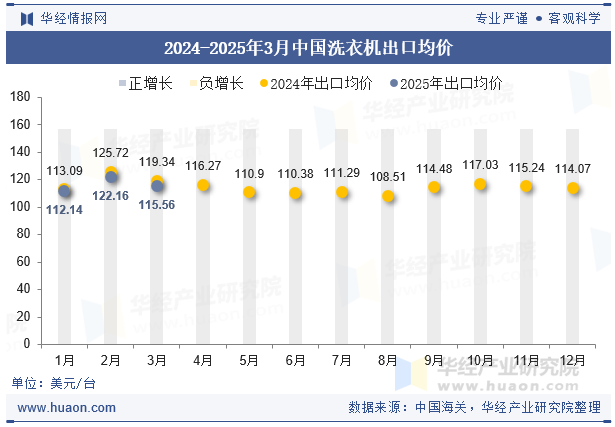Click the 2024年出口均价 legend label
The image size is (615, 427).
coord(321,83)
